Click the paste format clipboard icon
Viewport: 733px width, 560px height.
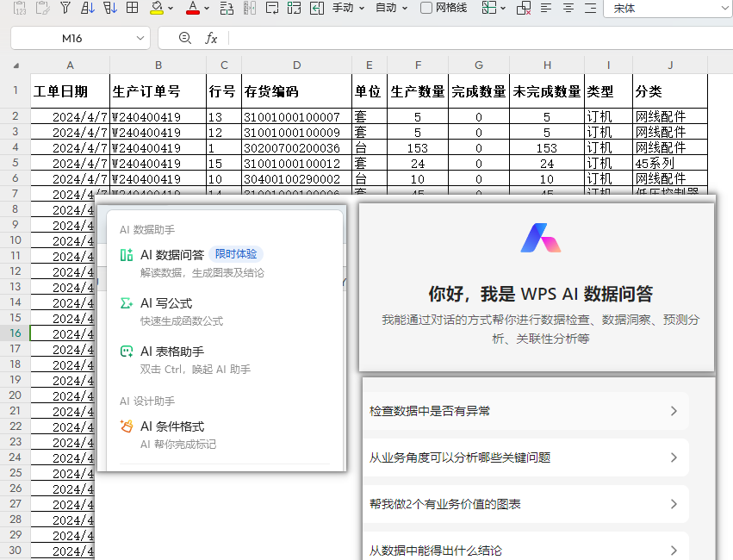click(x=42, y=8)
